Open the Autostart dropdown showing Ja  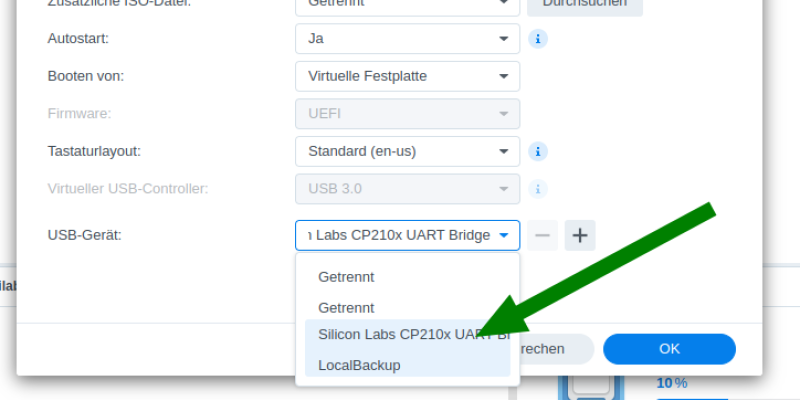(407, 39)
